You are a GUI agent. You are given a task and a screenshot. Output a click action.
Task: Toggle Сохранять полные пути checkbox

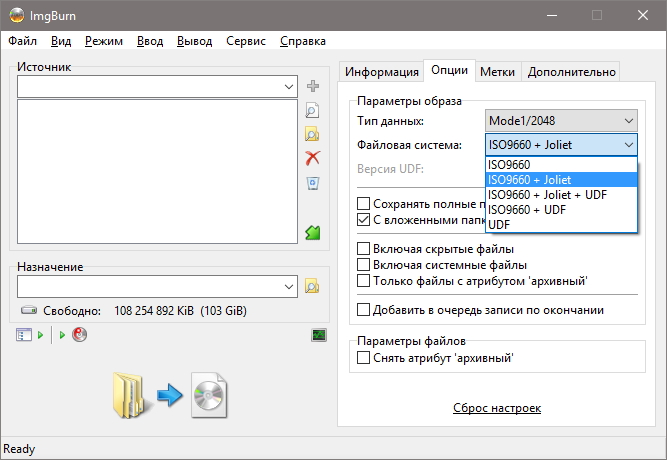pos(363,203)
